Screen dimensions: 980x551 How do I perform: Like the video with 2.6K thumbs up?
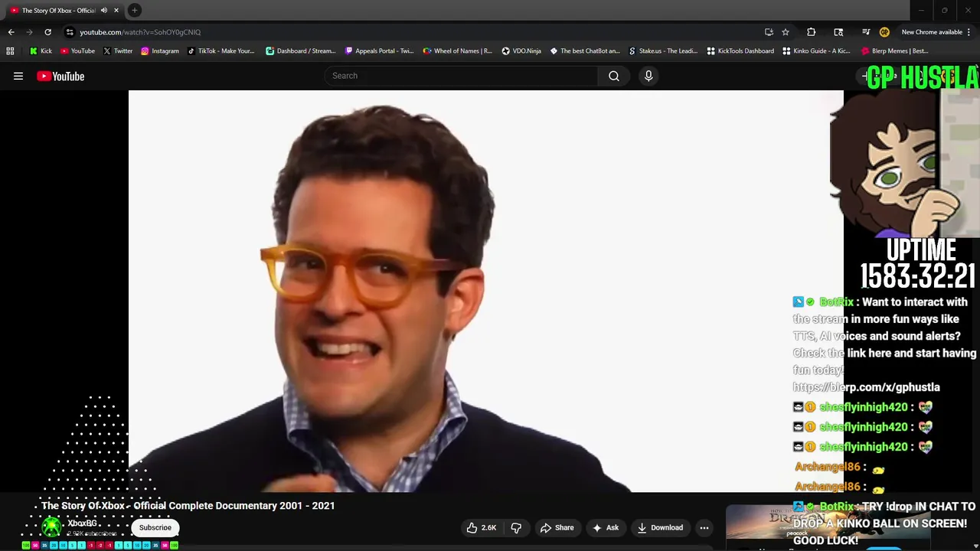click(482, 527)
